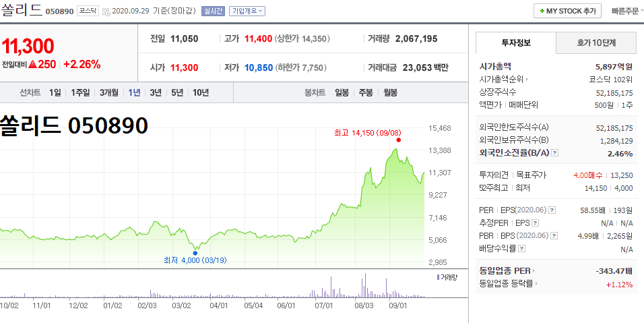This screenshot has width=644, height=323.
Task: Open the 기업개요 dropdown
Action: click(247, 11)
